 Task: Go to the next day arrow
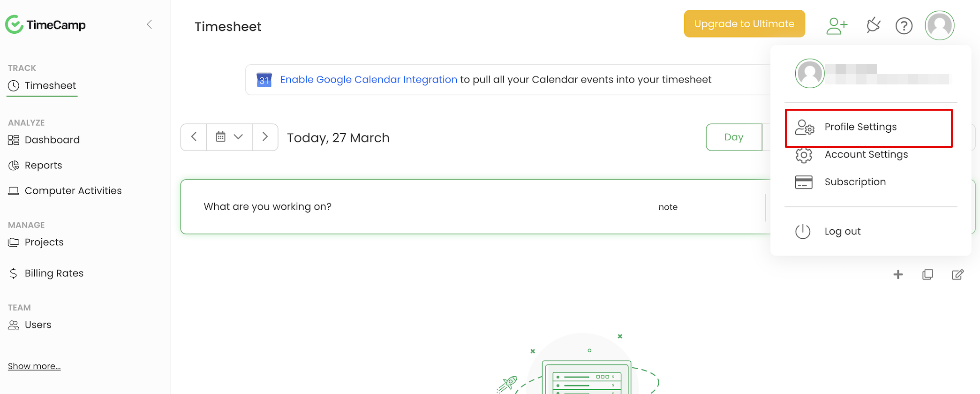click(265, 137)
